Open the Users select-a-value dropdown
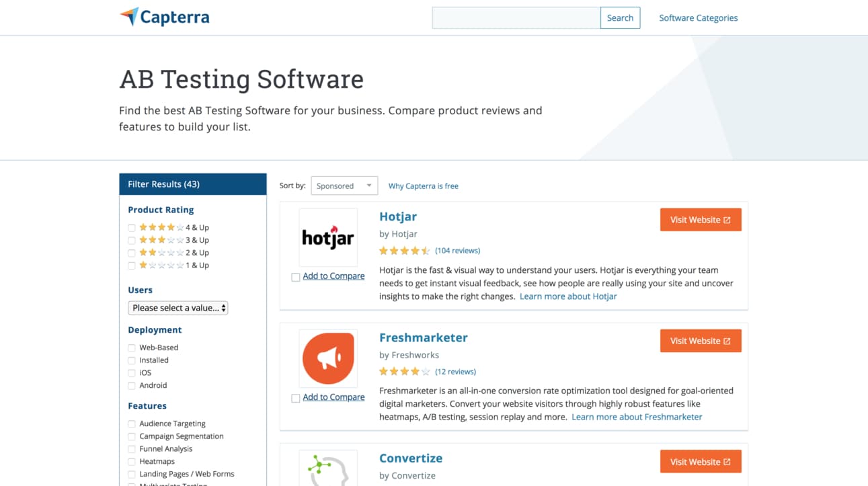 pos(178,308)
